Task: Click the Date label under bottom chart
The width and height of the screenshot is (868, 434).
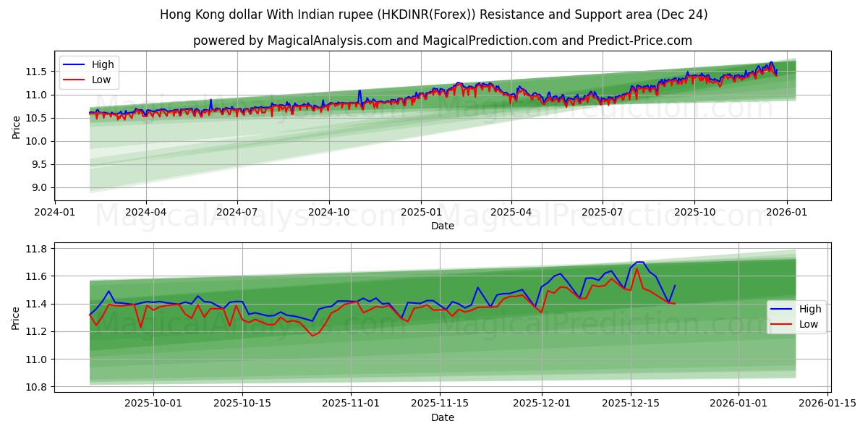Action: [443, 417]
